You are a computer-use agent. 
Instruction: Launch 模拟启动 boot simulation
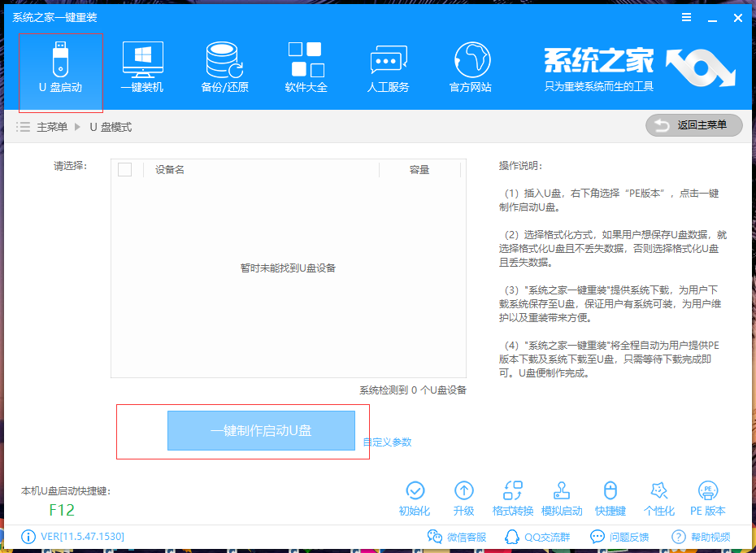(563, 496)
